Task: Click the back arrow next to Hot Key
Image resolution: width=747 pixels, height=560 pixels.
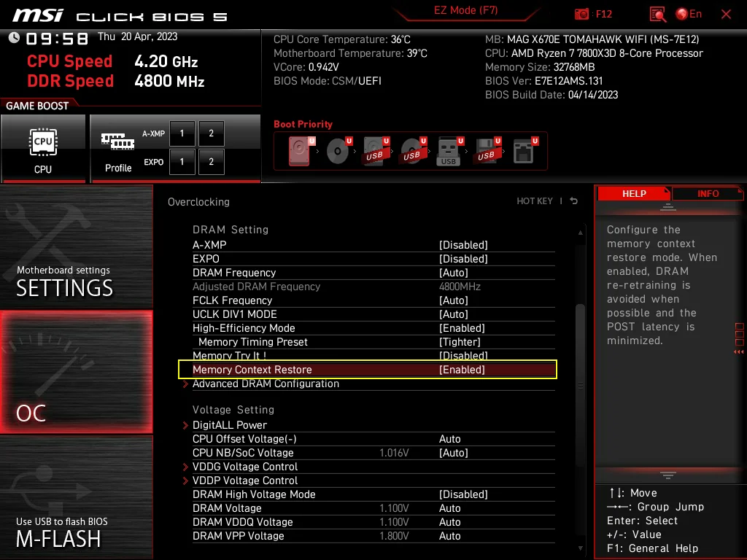Action: coord(574,201)
